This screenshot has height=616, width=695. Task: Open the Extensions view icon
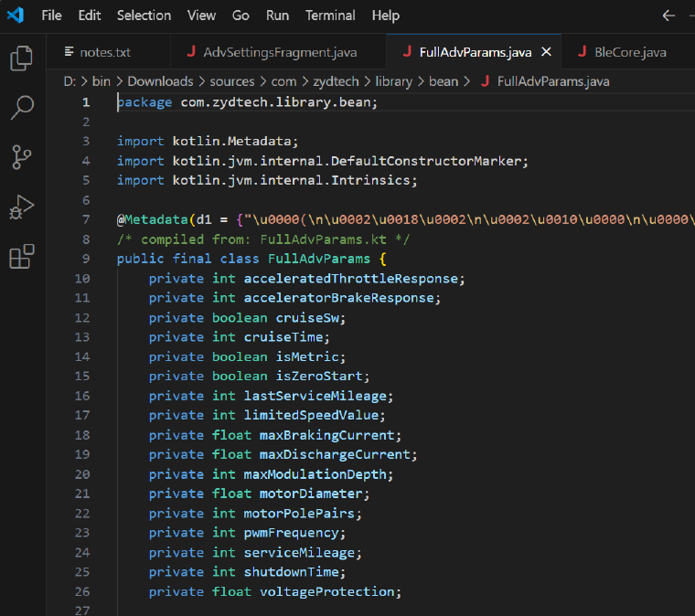coord(21,257)
